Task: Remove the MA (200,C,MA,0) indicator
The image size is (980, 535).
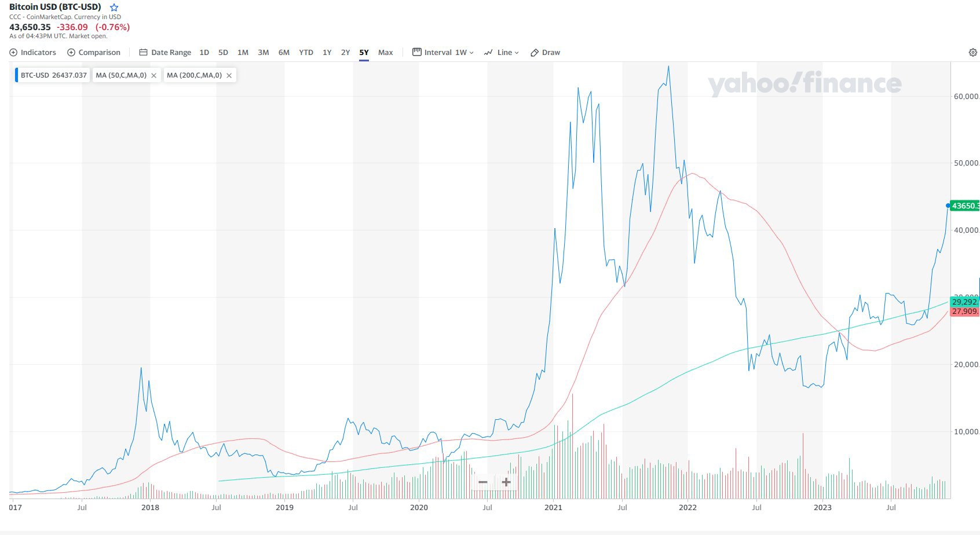Action: tap(229, 76)
